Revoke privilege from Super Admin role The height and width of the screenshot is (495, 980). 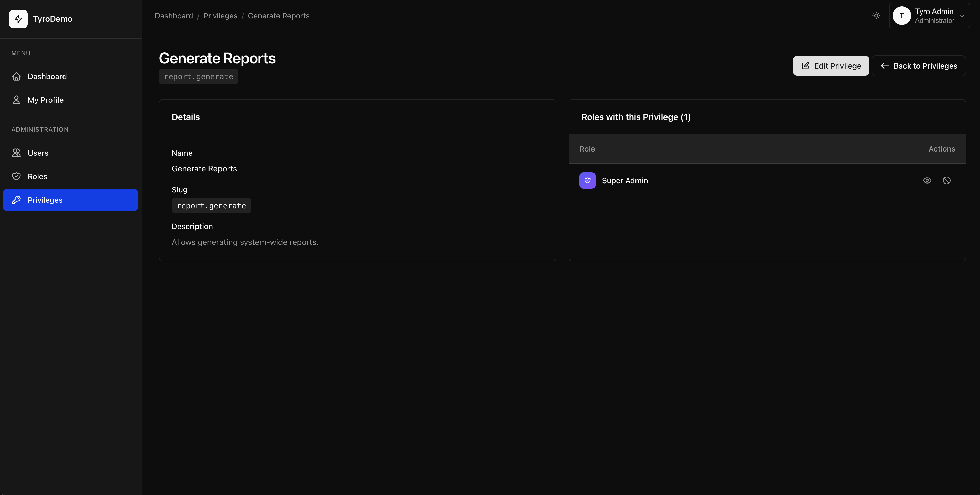coord(946,181)
